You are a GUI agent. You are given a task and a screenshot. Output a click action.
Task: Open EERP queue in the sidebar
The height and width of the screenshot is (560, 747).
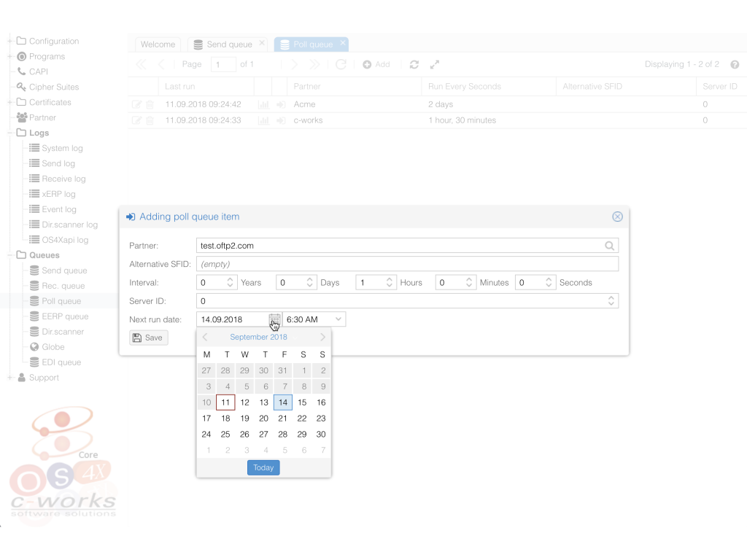pos(65,316)
